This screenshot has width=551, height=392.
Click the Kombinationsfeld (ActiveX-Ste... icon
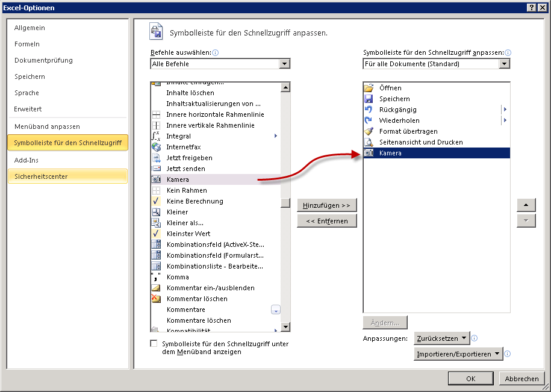click(x=156, y=244)
